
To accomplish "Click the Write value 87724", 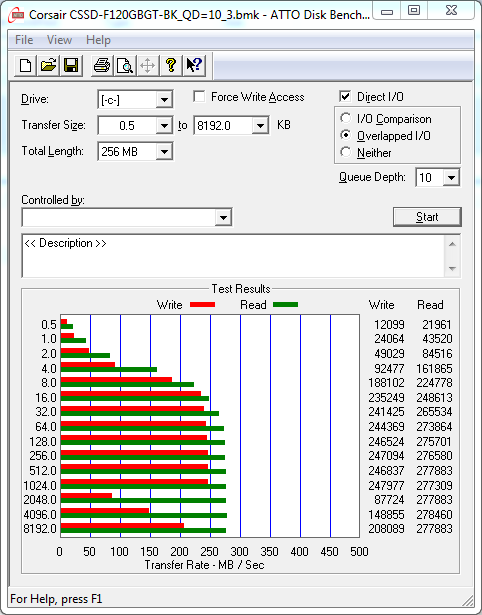I will (389, 500).
